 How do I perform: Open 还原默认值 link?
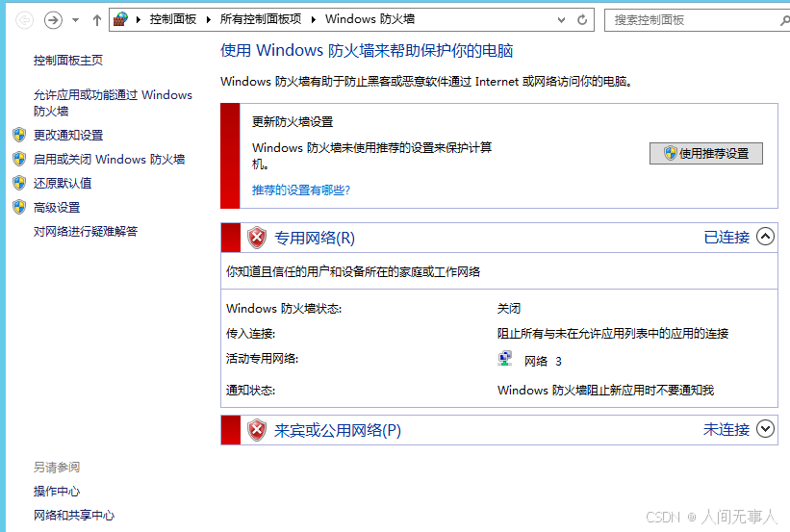click(63, 183)
